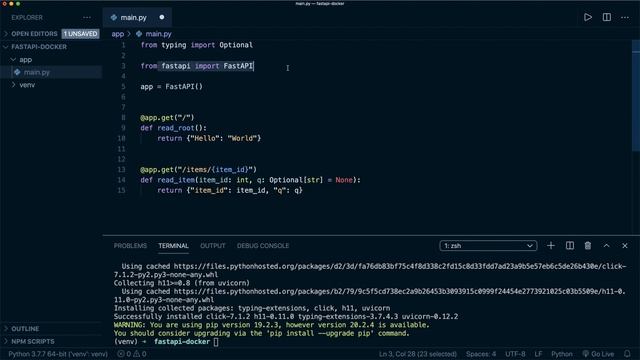Click the app breadcrumb segment
Screen dimensions: 640x360
pyautogui.click(x=118, y=34)
